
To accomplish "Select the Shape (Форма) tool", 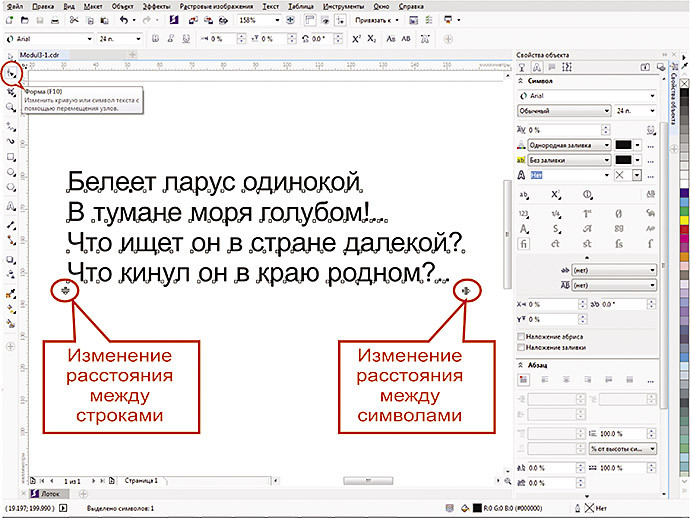I will click(x=10, y=73).
